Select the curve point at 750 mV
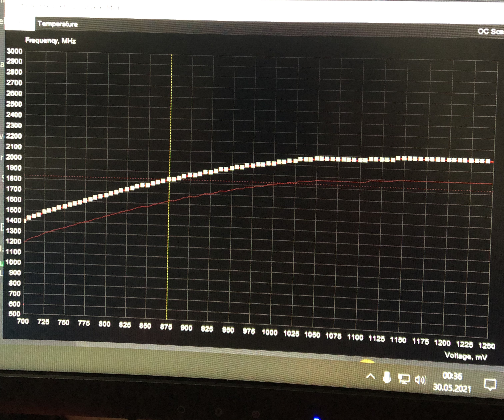The height and width of the screenshot is (420, 504). point(64,207)
